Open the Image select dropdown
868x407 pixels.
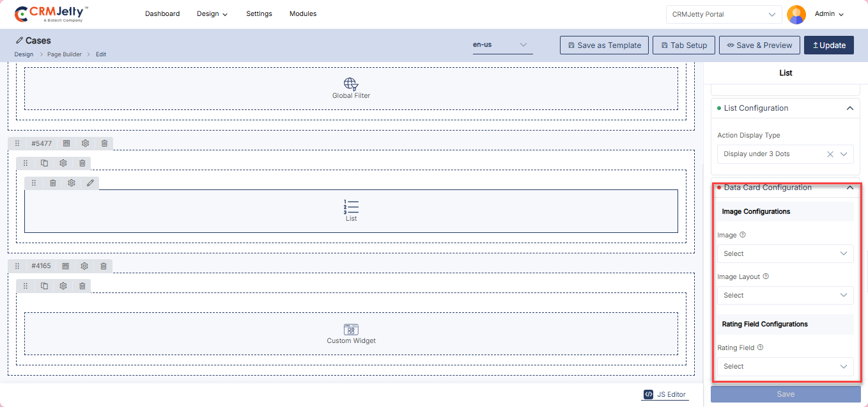[785, 253]
